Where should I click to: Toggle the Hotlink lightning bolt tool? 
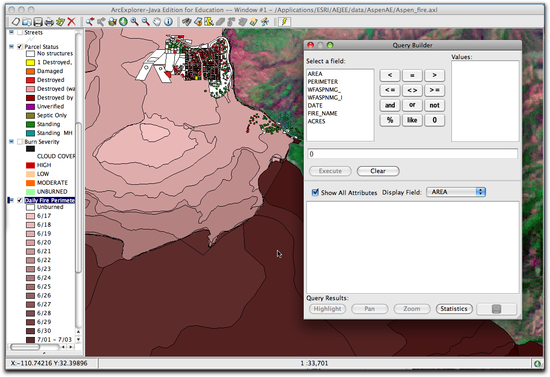click(284, 22)
